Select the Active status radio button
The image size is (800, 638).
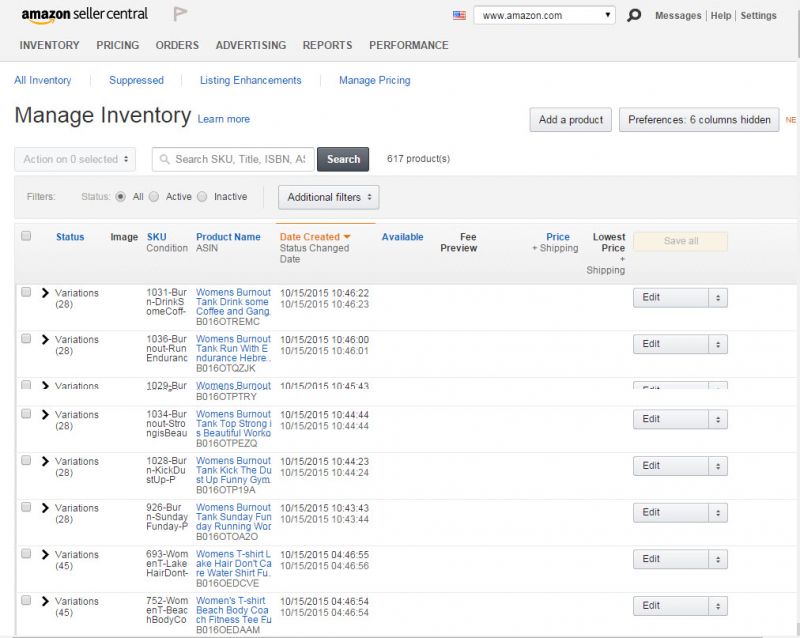click(154, 197)
